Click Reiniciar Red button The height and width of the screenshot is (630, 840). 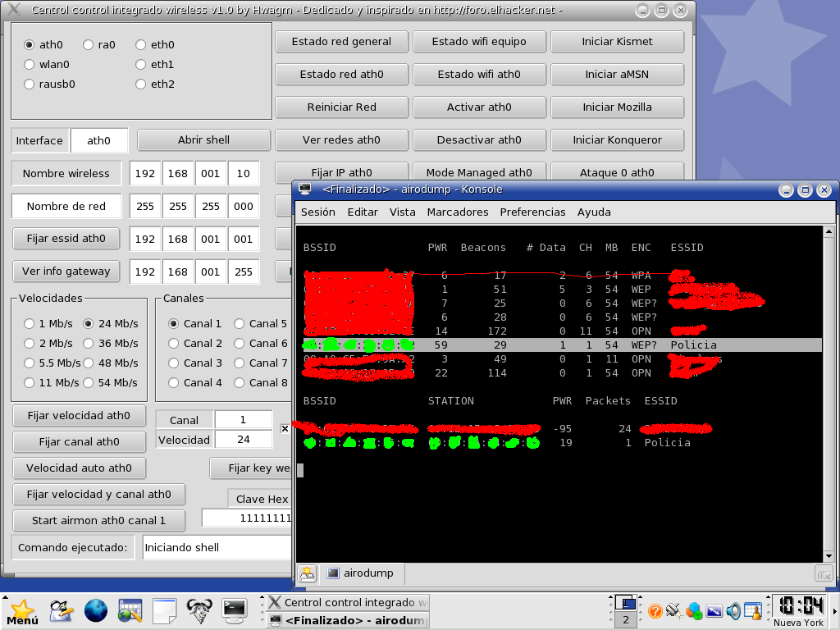(x=341, y=107)
